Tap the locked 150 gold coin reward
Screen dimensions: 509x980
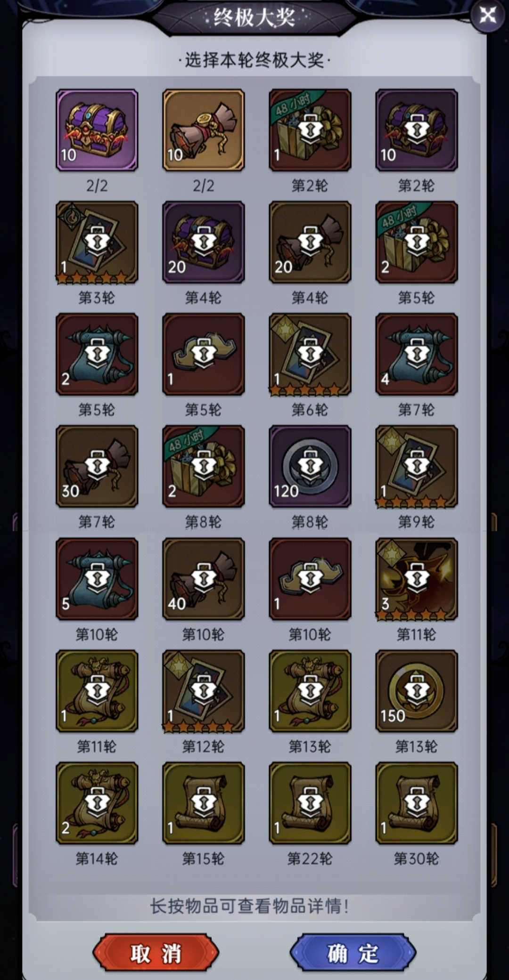click(x=416, y=691)
